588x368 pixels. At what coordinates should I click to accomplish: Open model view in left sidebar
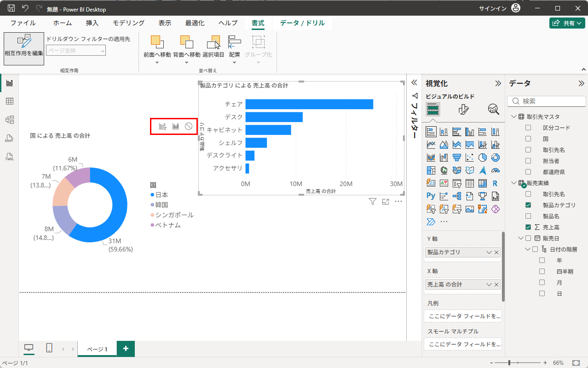click(x=9, y=120)
